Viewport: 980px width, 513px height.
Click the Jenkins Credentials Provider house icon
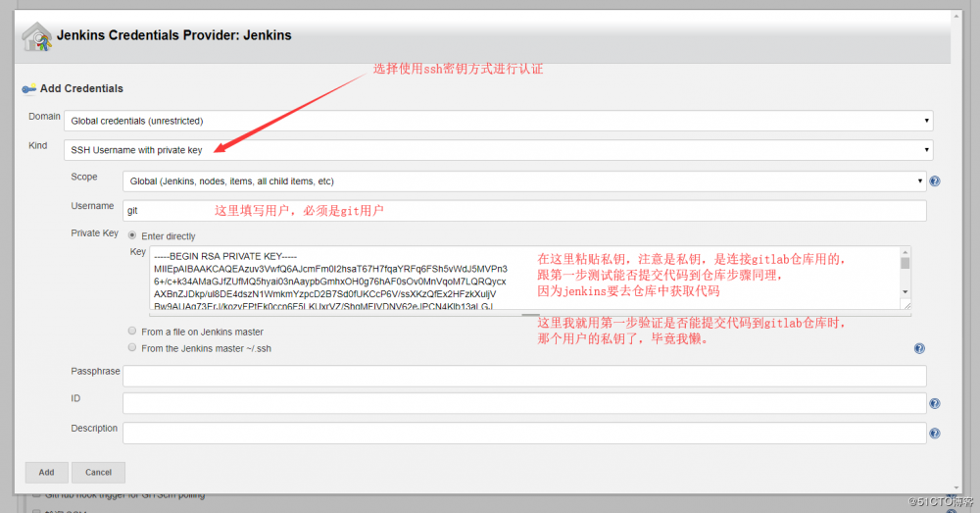tap(37, 36)
